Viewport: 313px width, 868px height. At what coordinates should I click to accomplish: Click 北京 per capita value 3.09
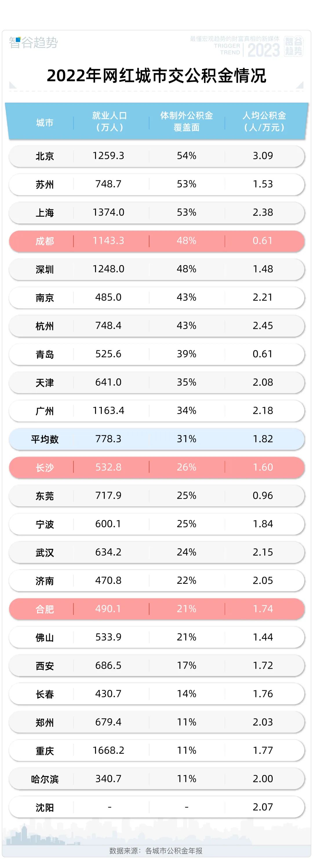tap(263, 156)
